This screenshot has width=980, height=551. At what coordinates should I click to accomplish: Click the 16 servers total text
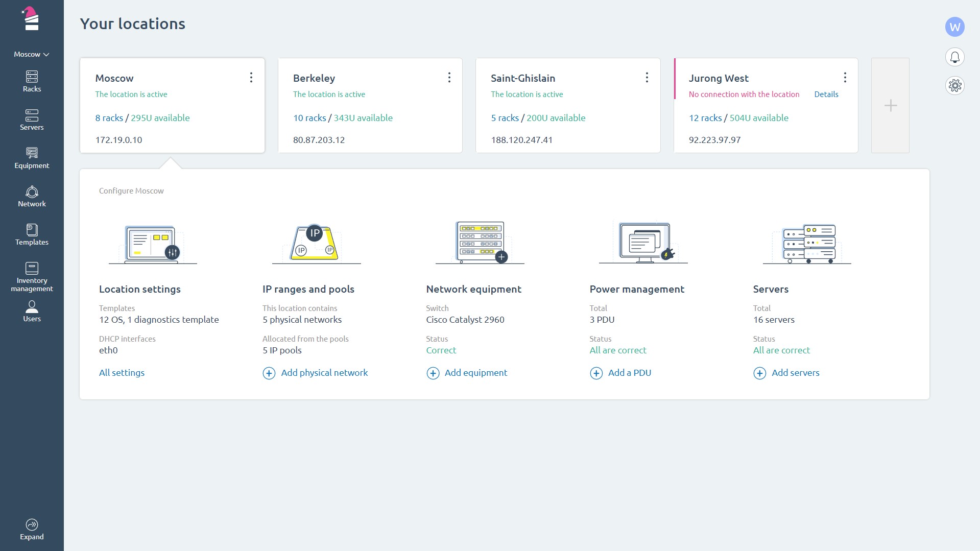774,320
